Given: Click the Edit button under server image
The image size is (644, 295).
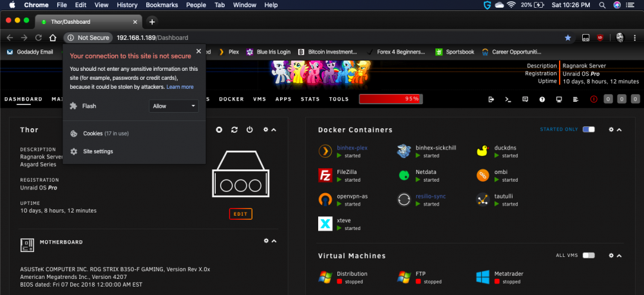Looking at the screenshot, I should (241, 214).
